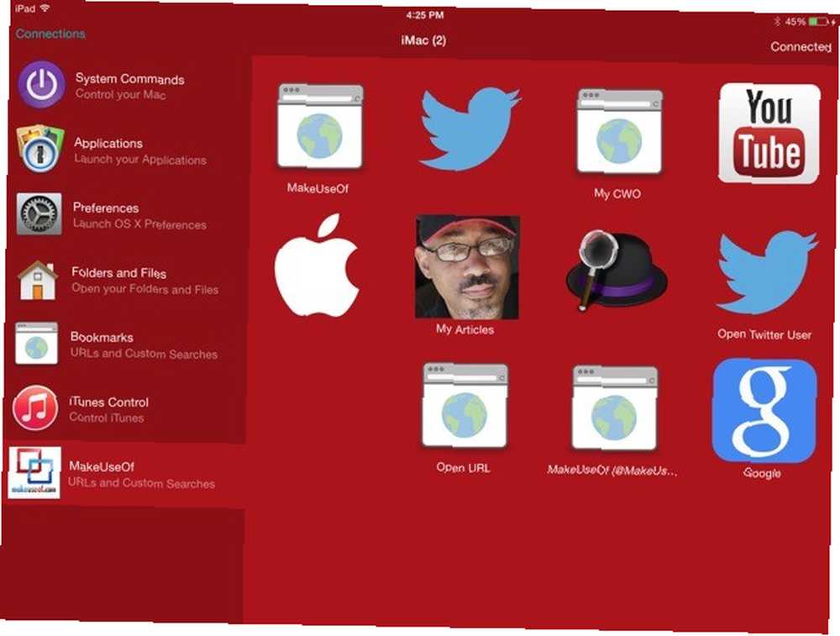
Task: Launch the blue Google icon
Action: pyautogui.click(x=764, y=411)
